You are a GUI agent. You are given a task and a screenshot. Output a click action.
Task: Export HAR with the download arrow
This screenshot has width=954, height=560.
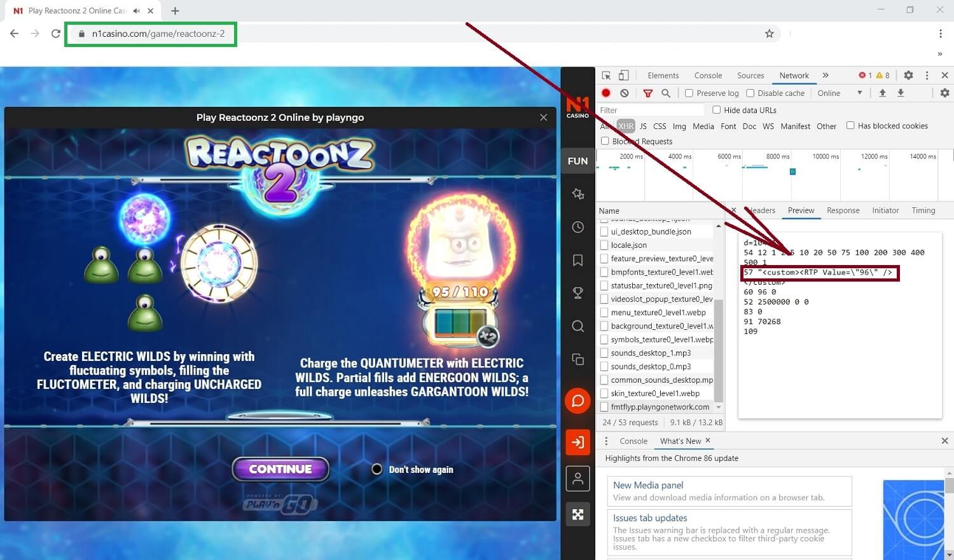(x=901, y=93)
